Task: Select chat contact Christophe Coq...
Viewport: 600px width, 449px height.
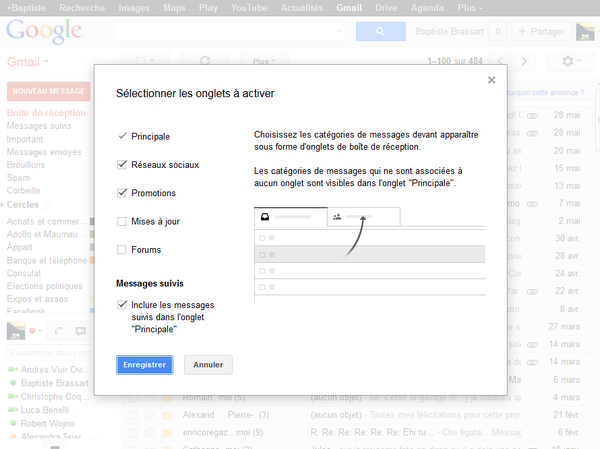Action: tap(55, 397)
